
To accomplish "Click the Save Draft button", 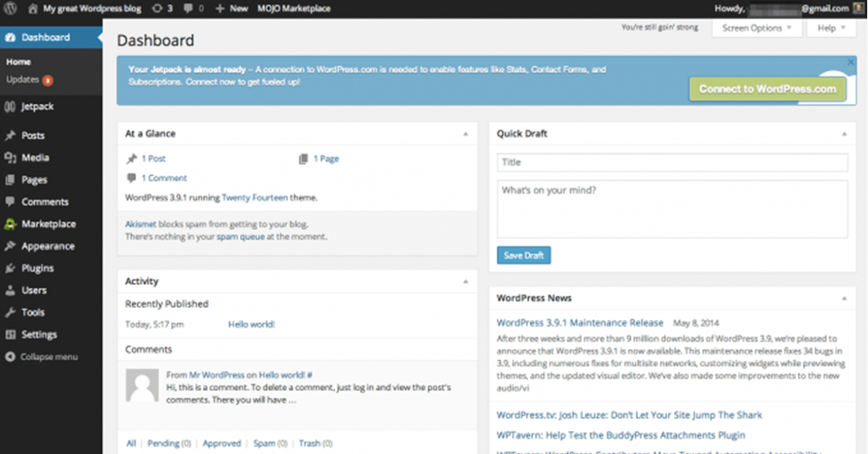I will click(523, 255).
